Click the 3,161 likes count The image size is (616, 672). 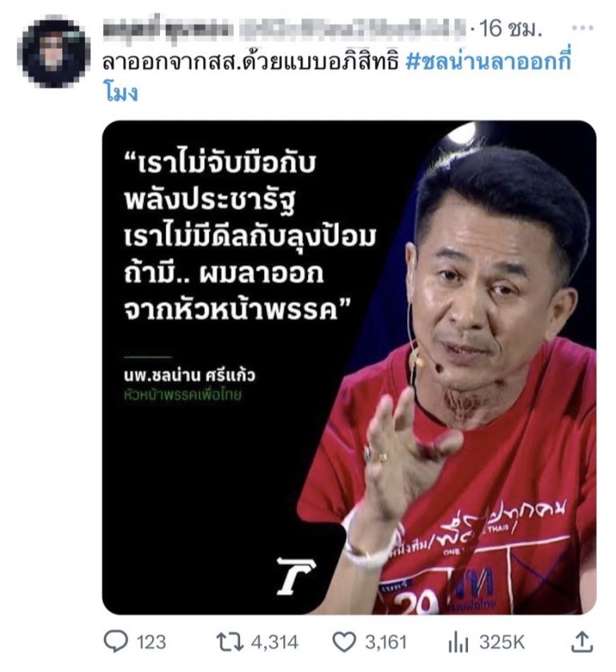pos(386,642)
